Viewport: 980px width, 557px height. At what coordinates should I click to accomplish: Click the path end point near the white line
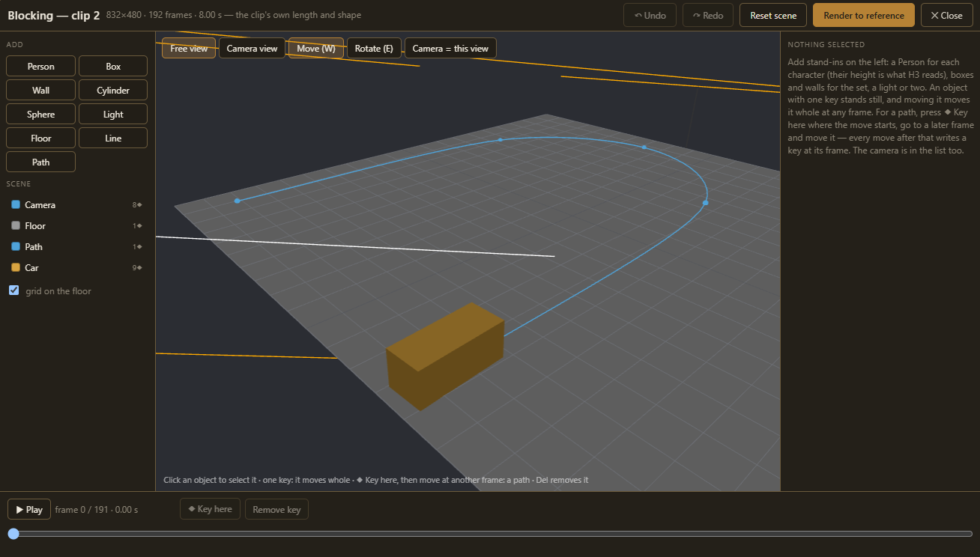[x=238, y=201]
